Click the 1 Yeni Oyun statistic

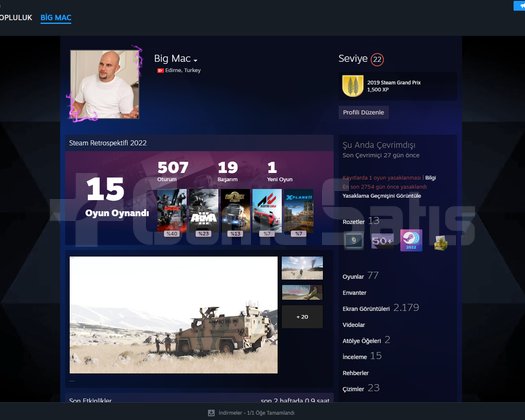coord(280,171)
